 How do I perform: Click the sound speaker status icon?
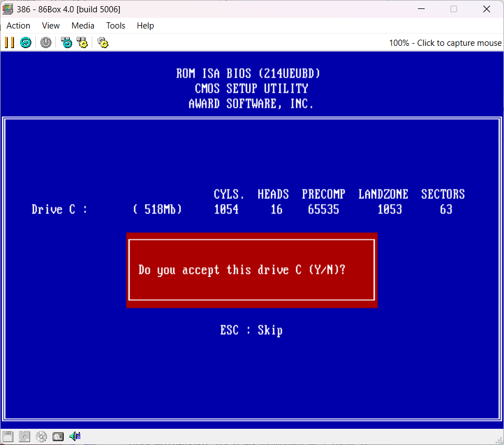(75, 436)
